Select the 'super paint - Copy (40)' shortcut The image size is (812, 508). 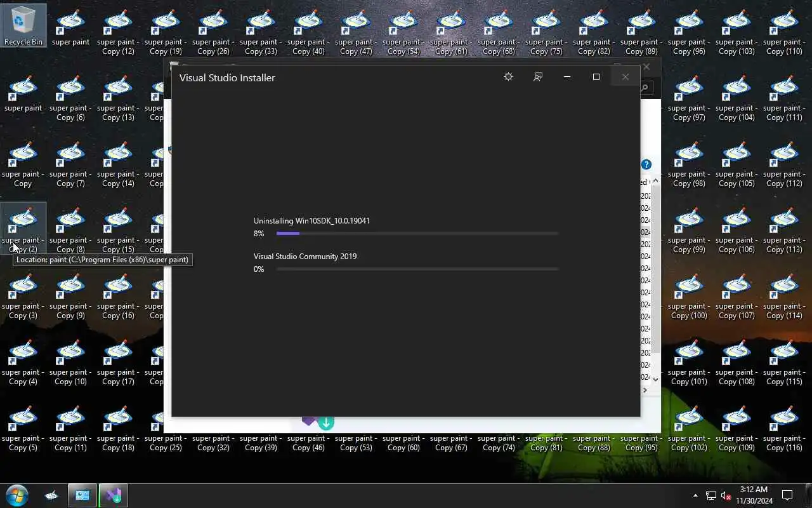308,32
